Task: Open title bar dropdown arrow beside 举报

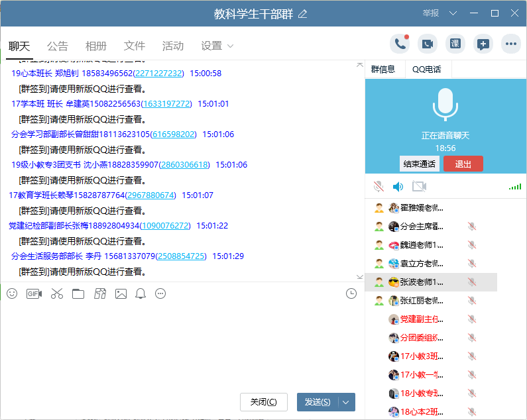Action: pyautogui.click(x=453, y=13)
